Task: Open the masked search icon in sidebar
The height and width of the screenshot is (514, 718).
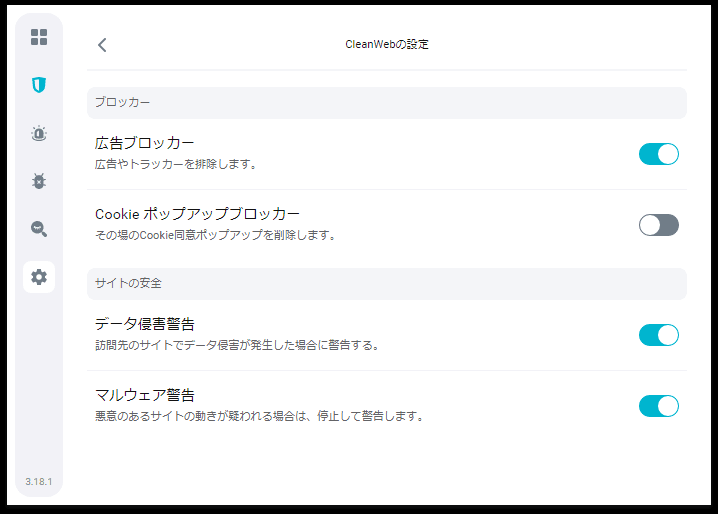Action: point(39,229)
